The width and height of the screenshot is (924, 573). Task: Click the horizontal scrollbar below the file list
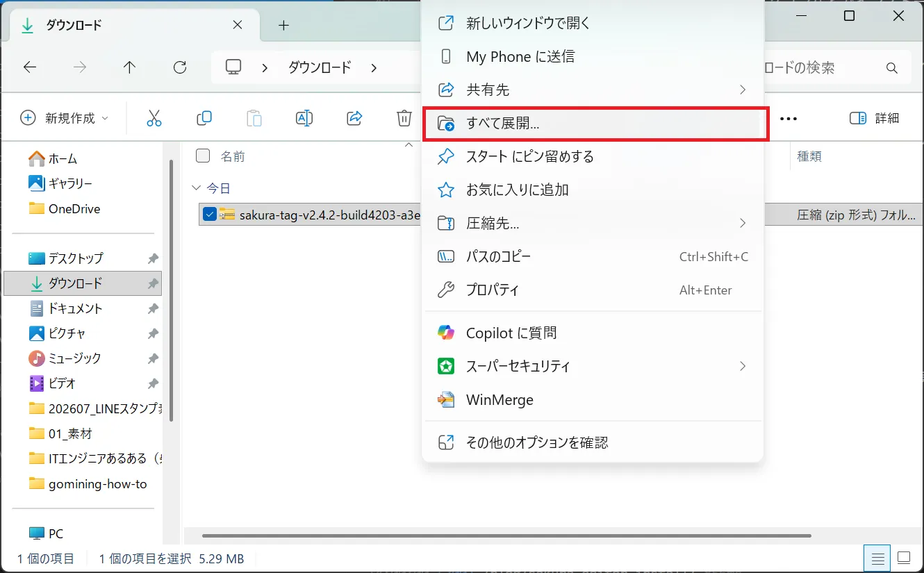[x=506, y=535]
